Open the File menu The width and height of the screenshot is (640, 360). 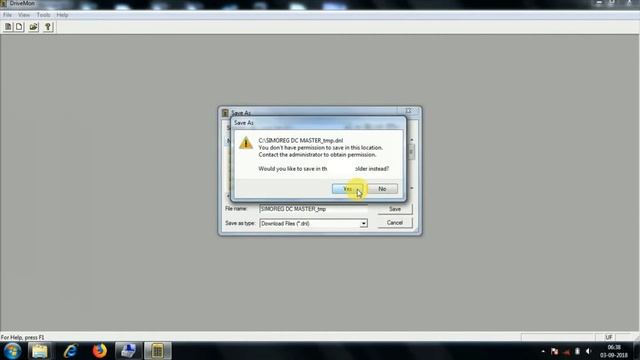pos(7,15)
